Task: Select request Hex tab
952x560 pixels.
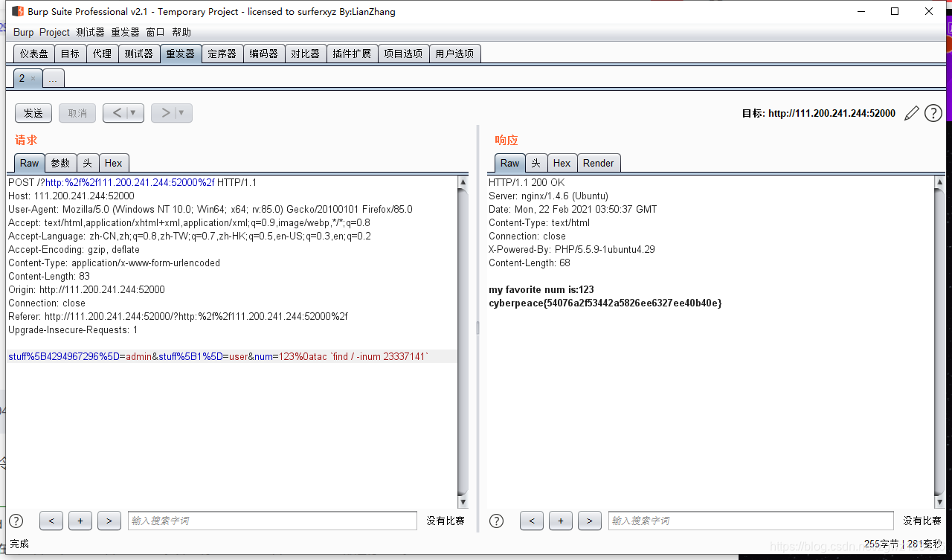Action: [x=114, y=163]
